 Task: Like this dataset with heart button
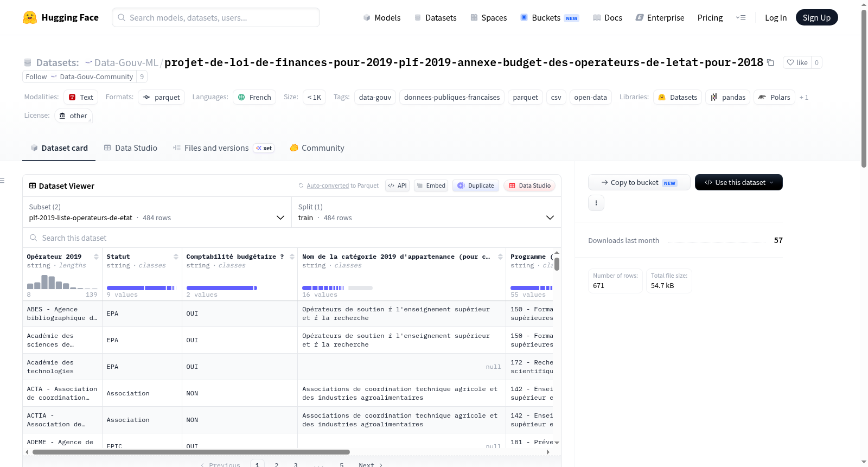click(797, 62)
